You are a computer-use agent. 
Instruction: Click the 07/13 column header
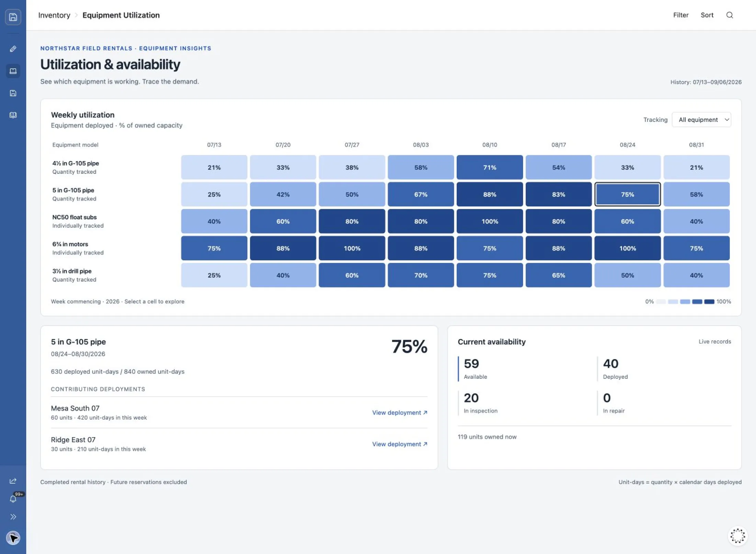coord(214,145)
